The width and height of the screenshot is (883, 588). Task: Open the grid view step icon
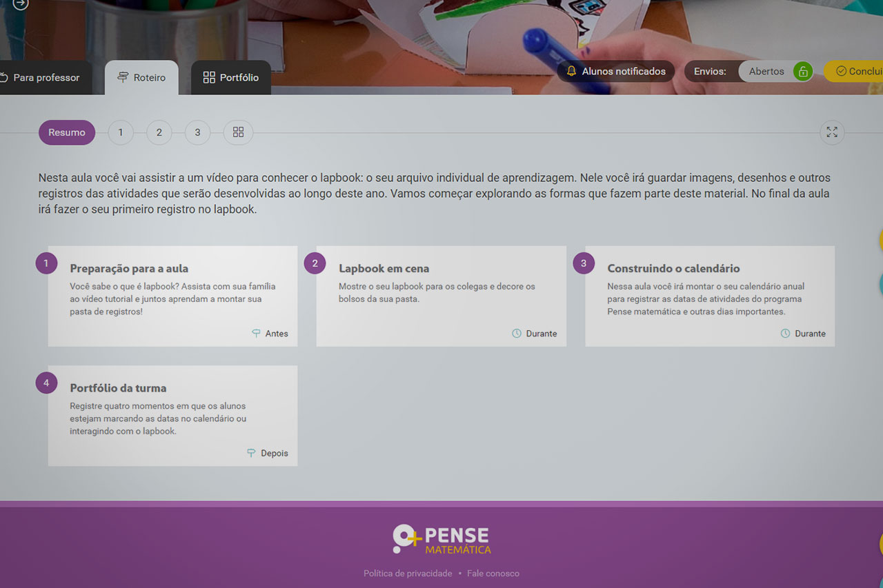click(238, 132)
